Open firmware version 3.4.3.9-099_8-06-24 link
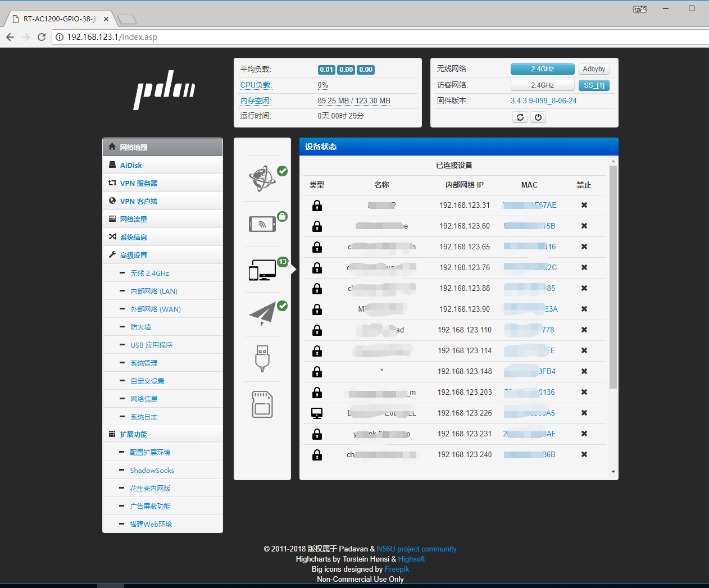The image size is (709, 588). tap(543, 101)
